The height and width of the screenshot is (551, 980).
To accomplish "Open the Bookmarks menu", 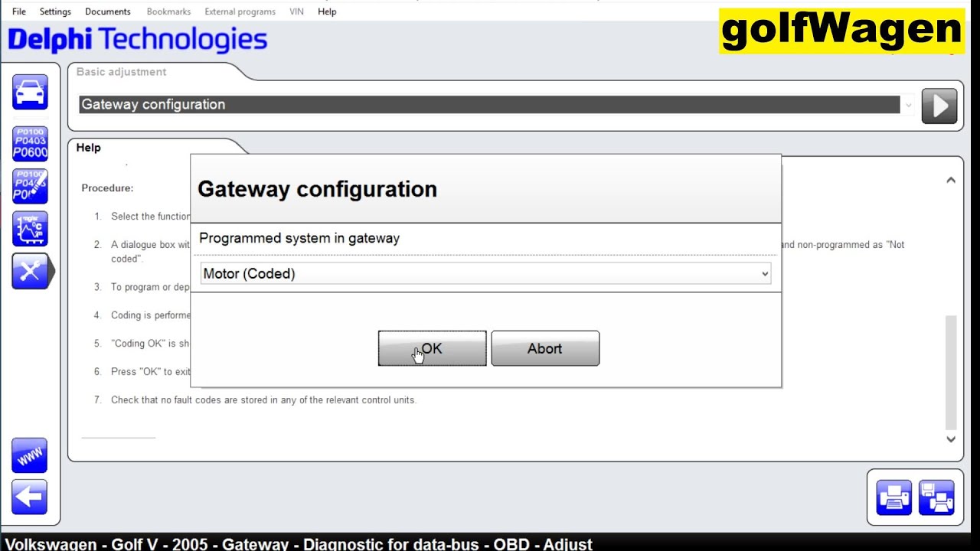I will (x=168, y=11).
